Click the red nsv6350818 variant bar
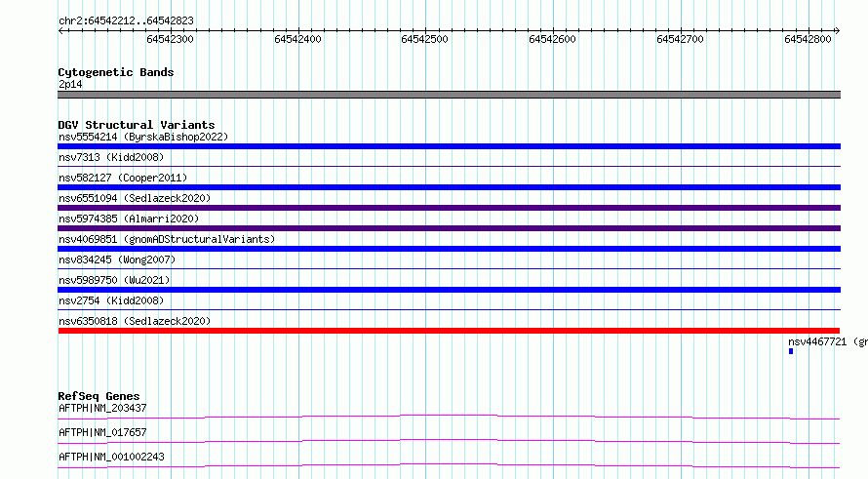 coord(449,331)
